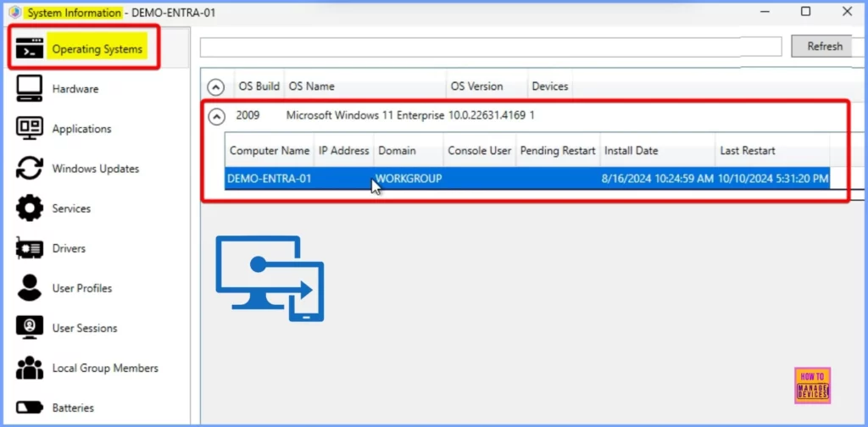Click the Windows Updates refresh-arrows icon
This screenshot has width=868, height=427.
pos(30,168)
